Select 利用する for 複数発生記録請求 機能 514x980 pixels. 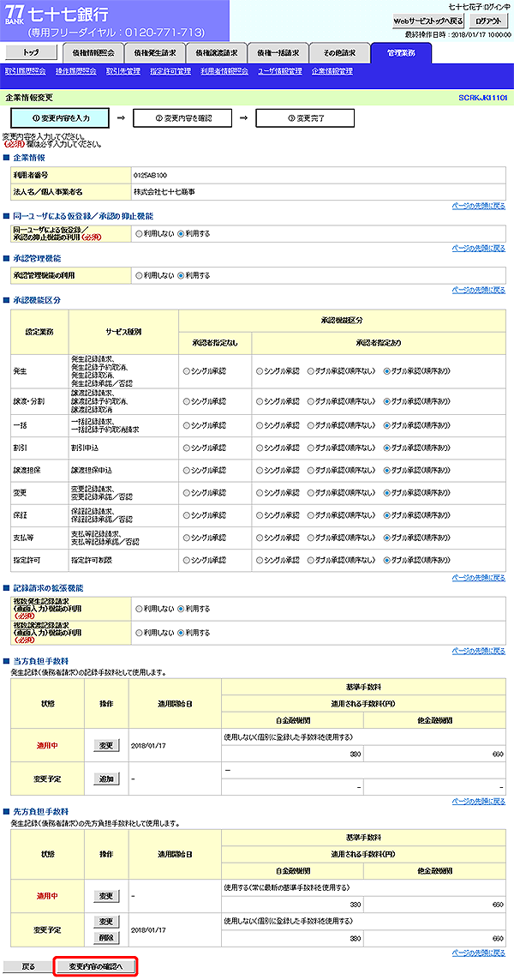point(181,608)
